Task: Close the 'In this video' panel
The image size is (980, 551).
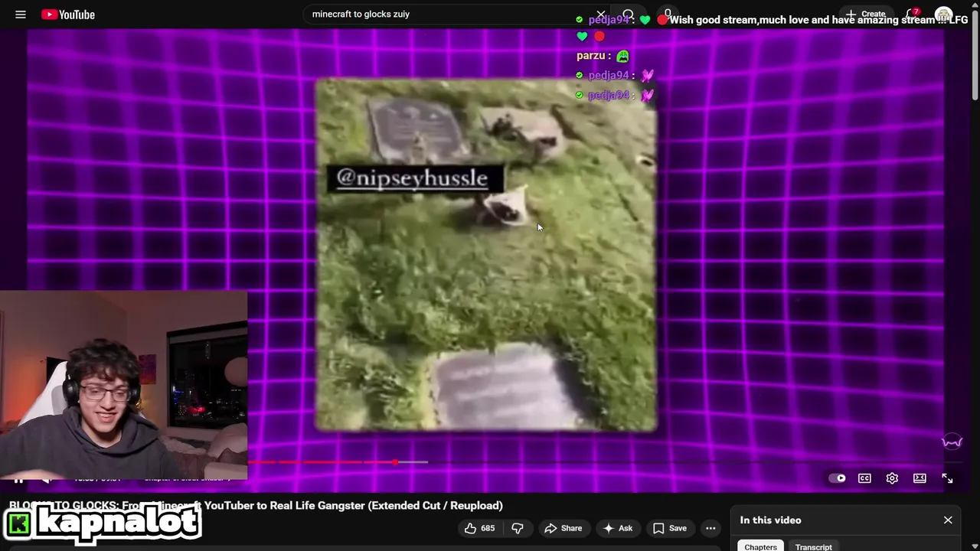Action: pos(948,520)
